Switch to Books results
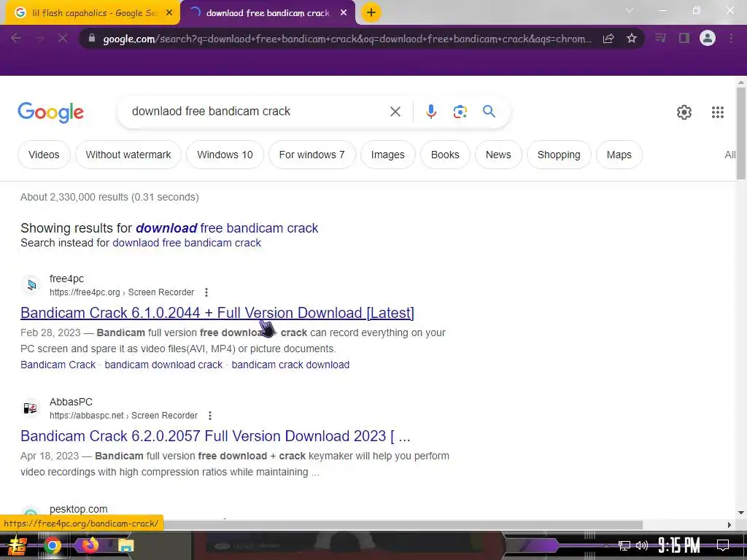 (x=445, y=155)
